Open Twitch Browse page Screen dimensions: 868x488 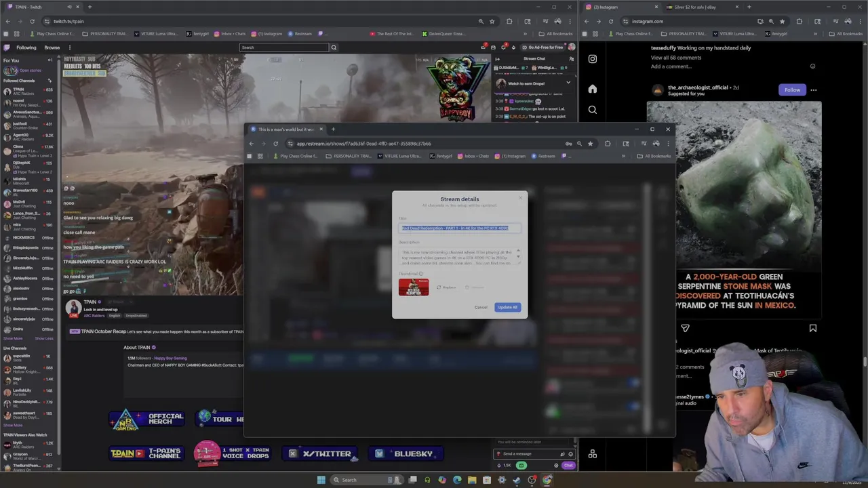pos(52,47)
